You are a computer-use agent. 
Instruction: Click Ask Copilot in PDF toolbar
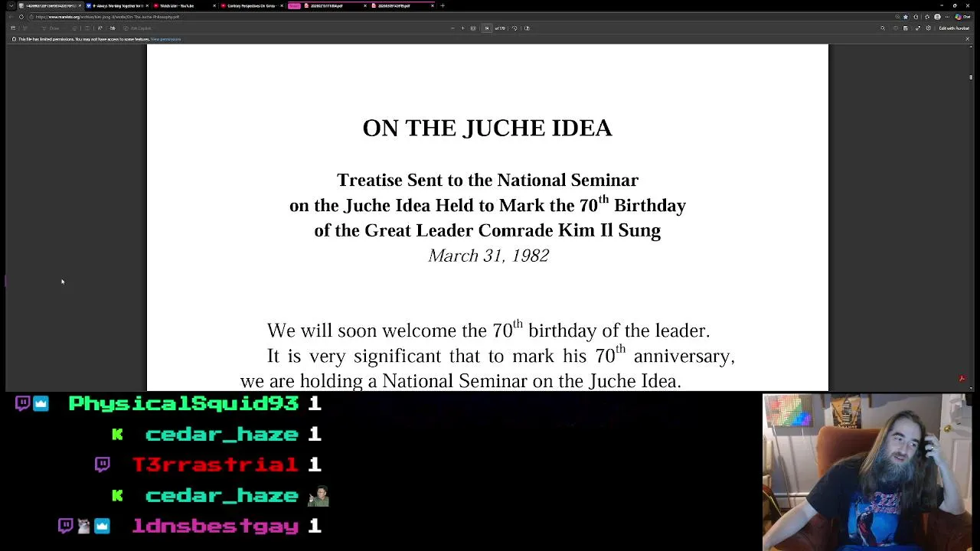[x=138, y=28]
